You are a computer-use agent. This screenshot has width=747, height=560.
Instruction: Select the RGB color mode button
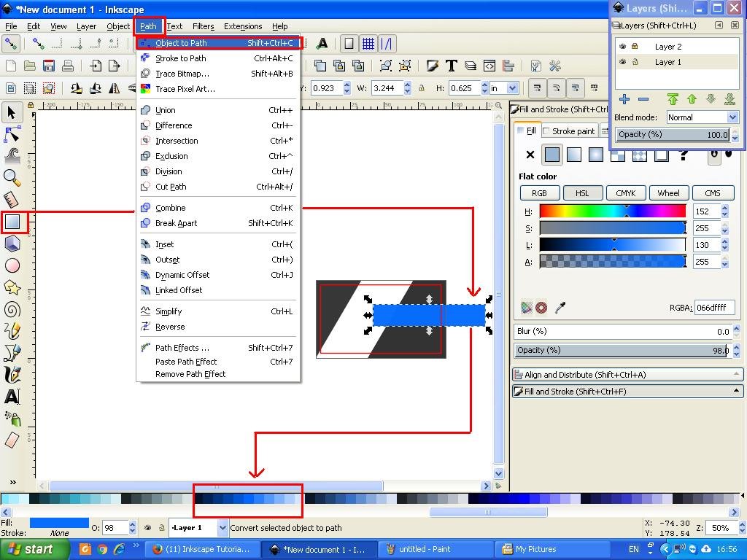[539, 192]
